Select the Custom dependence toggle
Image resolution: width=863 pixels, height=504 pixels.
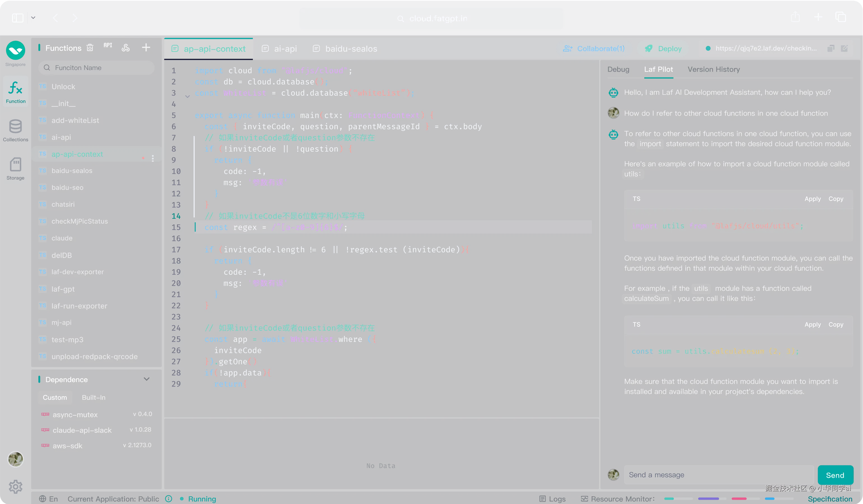click(55, 397)
